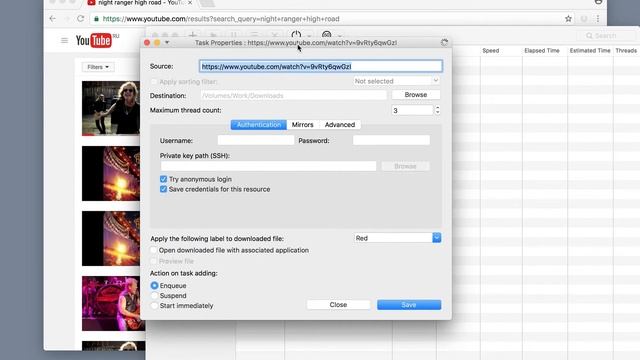Click the YouTube logo
Screen dimensions: 640x360
tap(94, 40)
